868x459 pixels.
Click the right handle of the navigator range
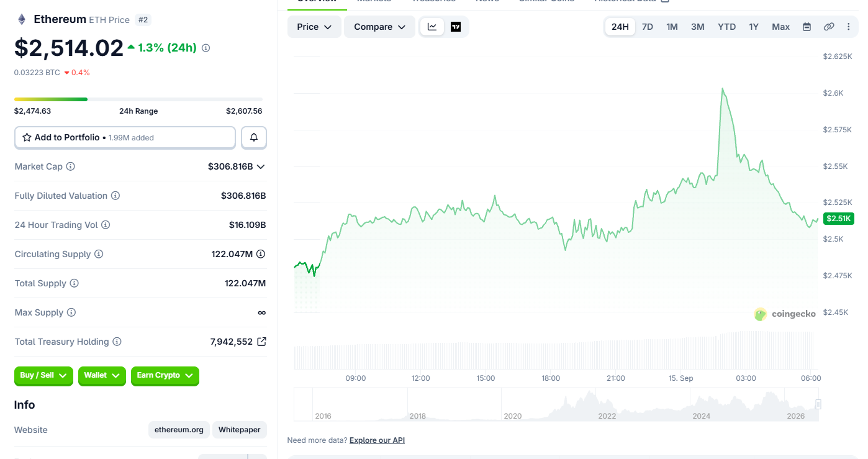pyautogui.click(x=818, y=404)
